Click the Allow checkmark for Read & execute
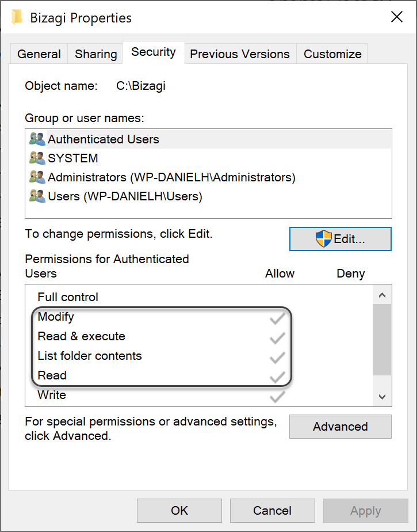The image size is (417, 532). pyautogui.click(x=277, y=338)
